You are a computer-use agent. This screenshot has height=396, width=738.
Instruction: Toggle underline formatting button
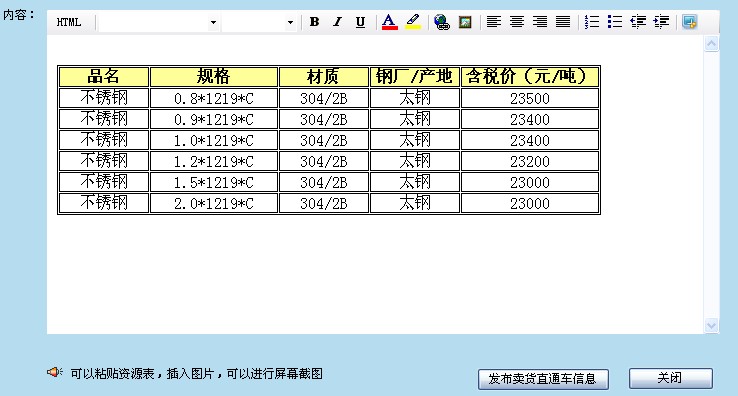point(360,22)
